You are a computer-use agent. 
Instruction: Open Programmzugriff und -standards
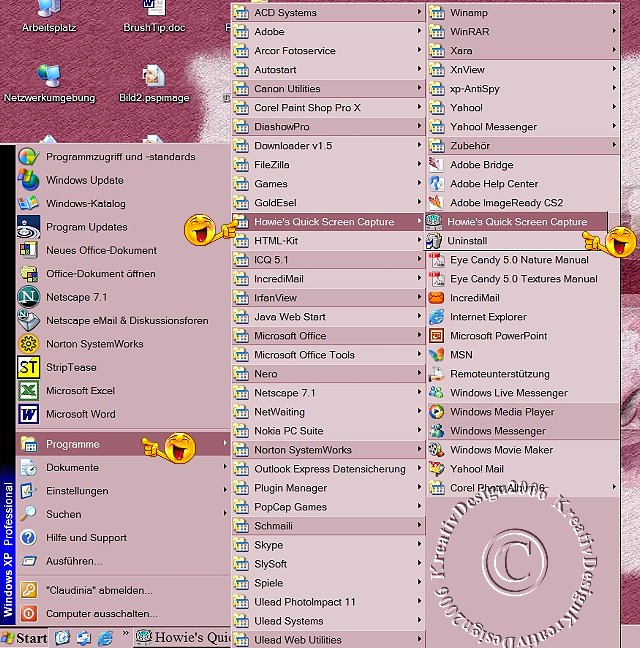[x=123, y=157]
